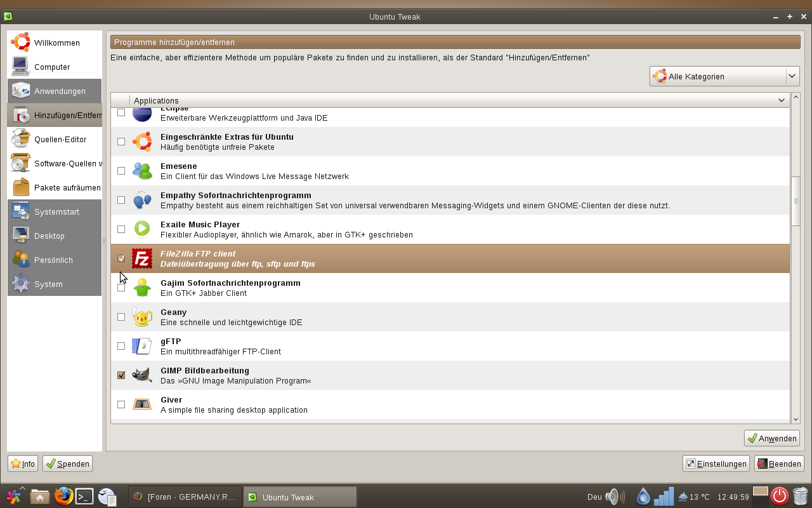Click the Quellen-Editor icon
This screenshot has height=508, width=812.
[x=21, y=139]
